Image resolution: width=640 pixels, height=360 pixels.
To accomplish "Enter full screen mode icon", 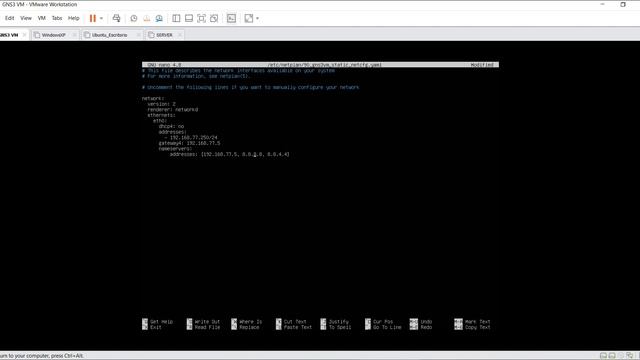I will point(202,18).
